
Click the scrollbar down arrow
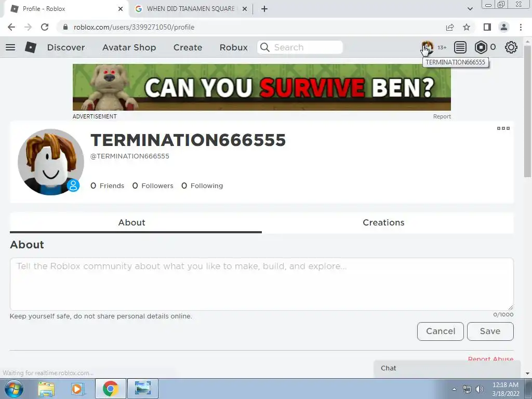pos(528,374)
